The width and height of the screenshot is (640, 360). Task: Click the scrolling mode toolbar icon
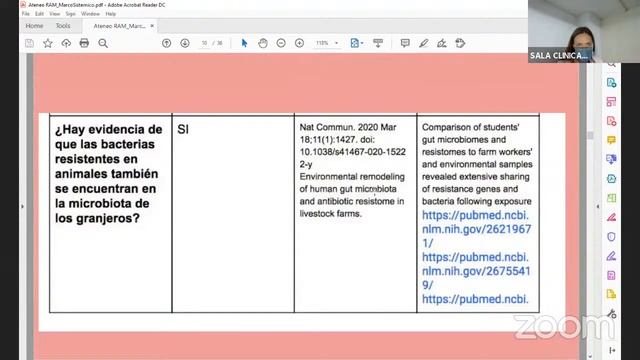pos(378,43)
